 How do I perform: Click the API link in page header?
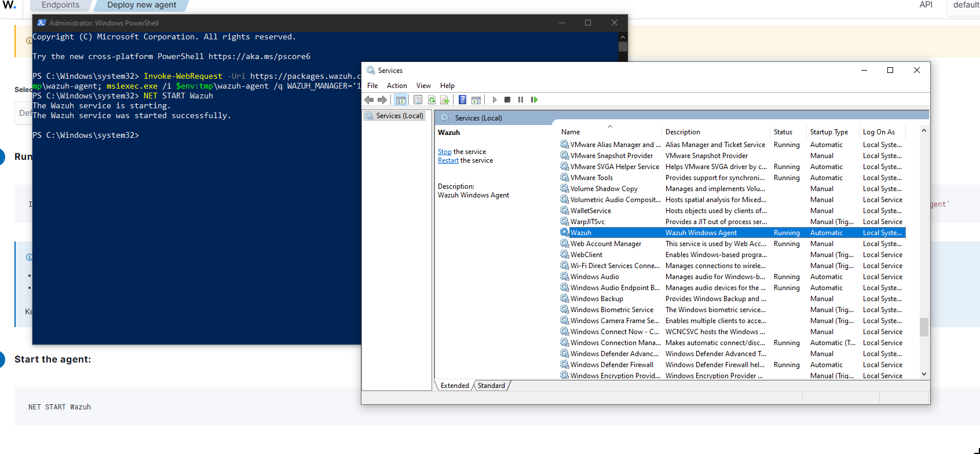click(x=926, y=5)
